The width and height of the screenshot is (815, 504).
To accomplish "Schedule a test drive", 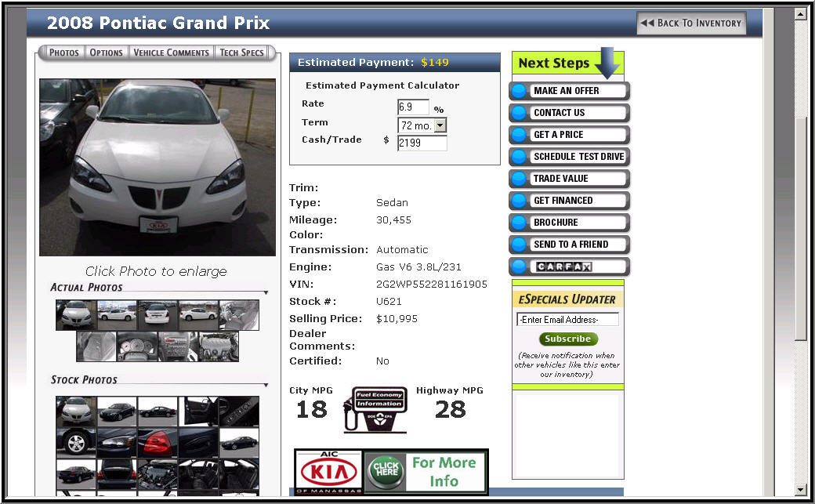I will pos(569,157).
